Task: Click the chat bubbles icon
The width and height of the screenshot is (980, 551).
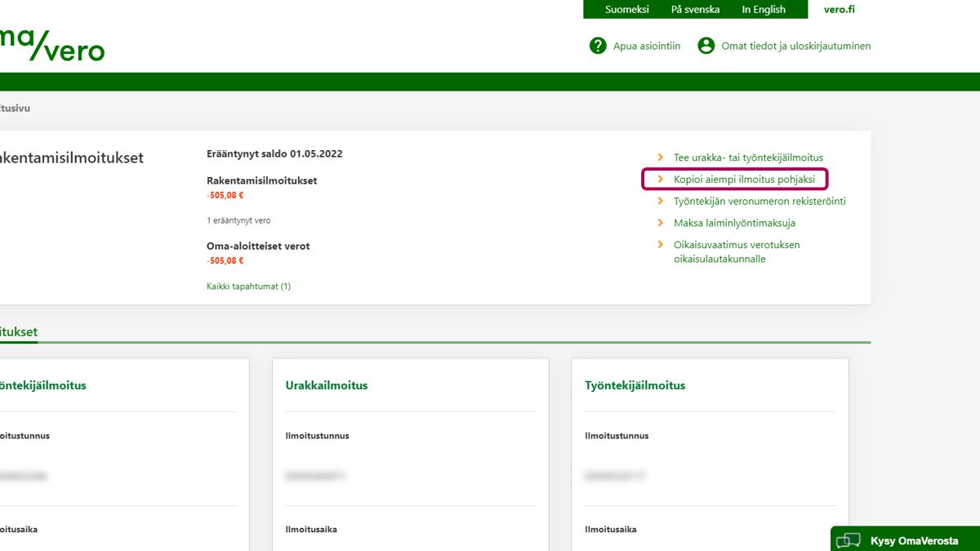Action: pyautogui.click(x=849, y=540)
